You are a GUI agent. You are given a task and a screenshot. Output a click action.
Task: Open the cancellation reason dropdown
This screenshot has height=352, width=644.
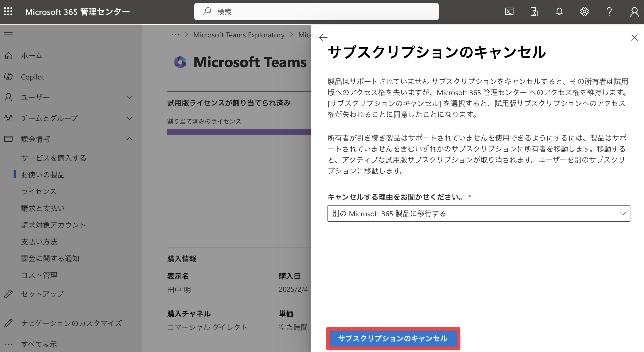[x=479, y=213]
